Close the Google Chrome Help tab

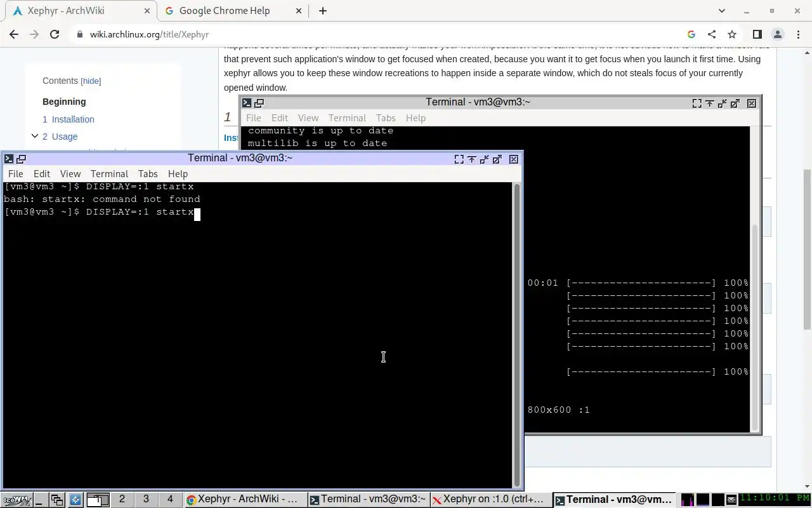point(299,11)
